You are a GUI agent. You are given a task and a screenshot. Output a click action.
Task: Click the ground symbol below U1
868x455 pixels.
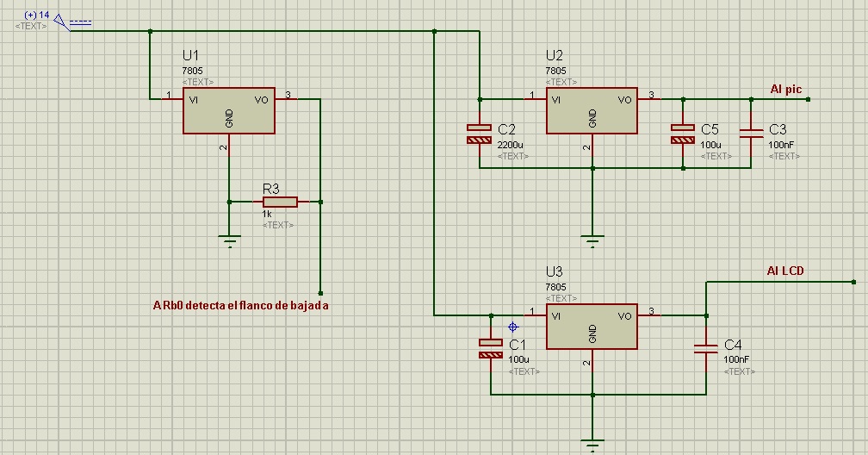tap(229, 240)
